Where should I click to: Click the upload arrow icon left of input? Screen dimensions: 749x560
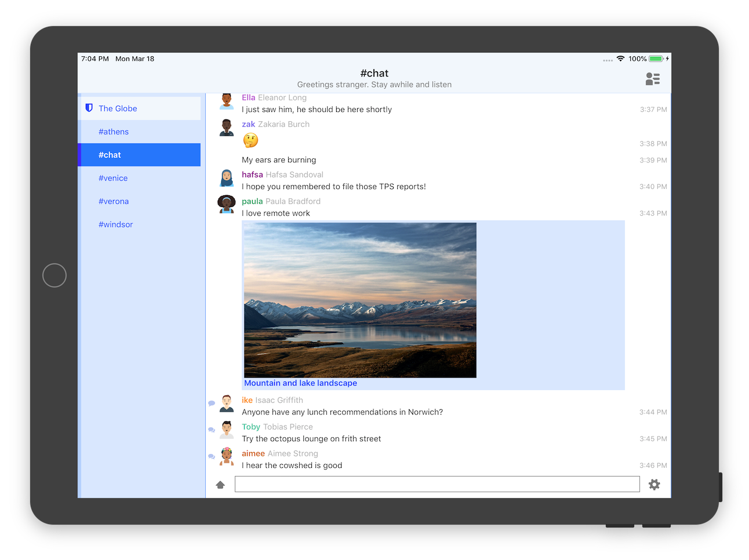click(x=220, y=485)
